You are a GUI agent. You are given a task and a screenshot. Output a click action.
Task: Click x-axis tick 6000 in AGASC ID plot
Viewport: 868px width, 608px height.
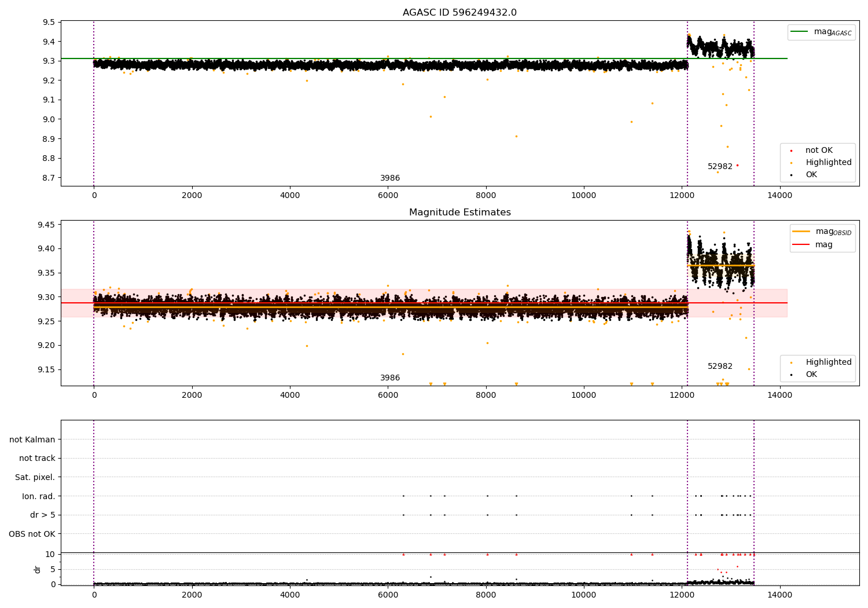[x=388, y=195]
